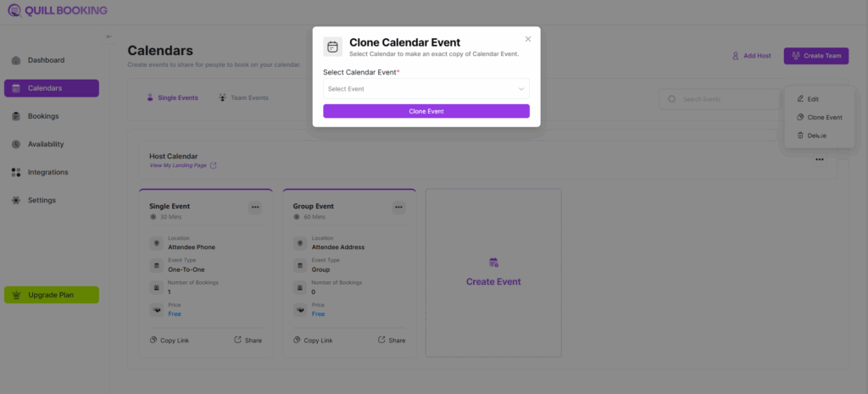
Task: Open Group Event three-dots menu
Action: click(398, 207)
